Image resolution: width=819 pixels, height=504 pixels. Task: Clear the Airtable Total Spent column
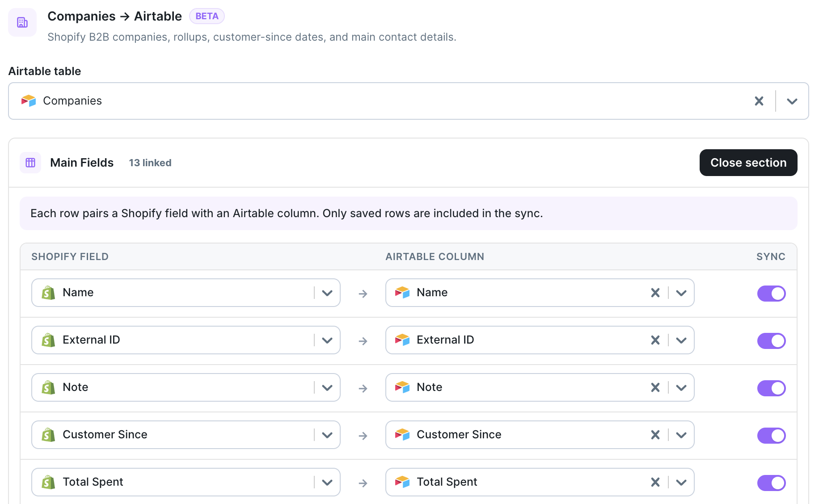pos(655,482)
